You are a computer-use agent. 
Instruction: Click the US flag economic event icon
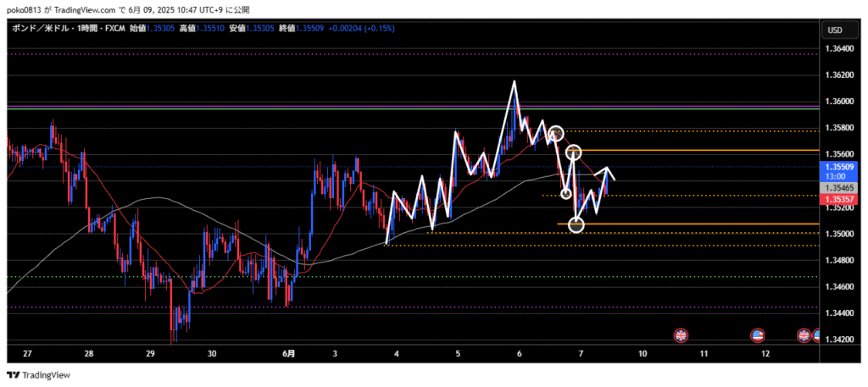[x=759, y=335]
